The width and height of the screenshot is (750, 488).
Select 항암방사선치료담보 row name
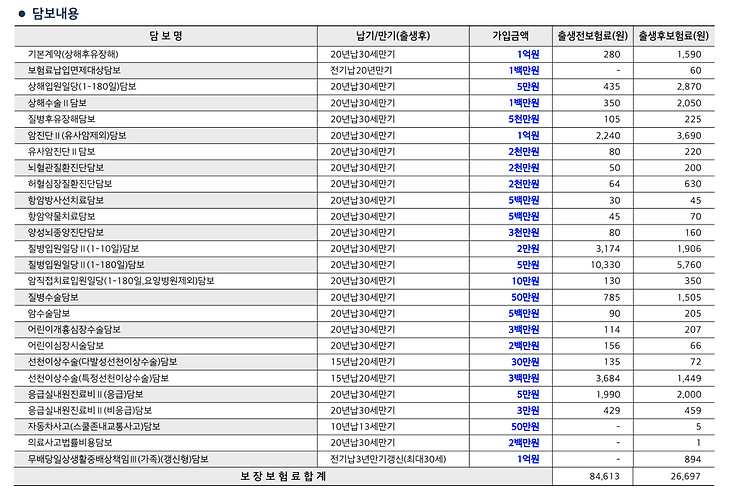(66, 200)
